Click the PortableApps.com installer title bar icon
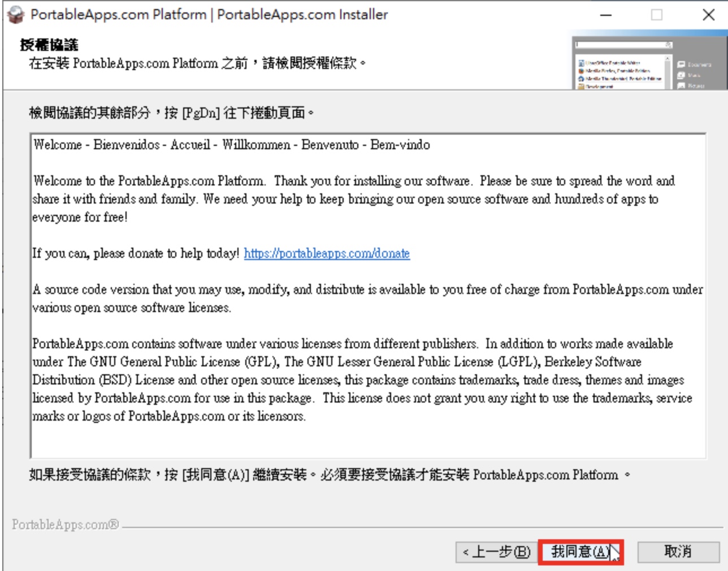 [16, 15]
